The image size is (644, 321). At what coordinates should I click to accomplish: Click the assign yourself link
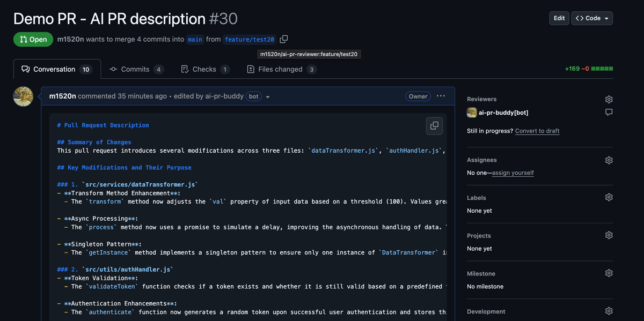coord(513,173)
